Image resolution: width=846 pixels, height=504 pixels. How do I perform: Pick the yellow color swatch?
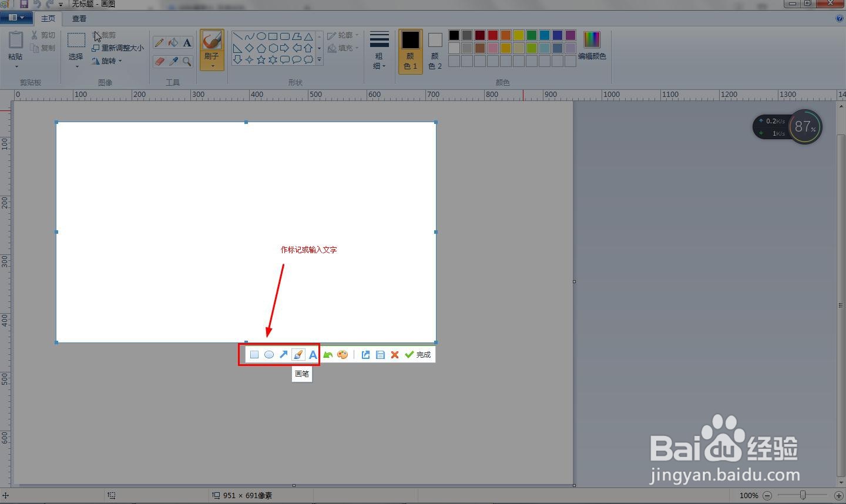(519, 35)
